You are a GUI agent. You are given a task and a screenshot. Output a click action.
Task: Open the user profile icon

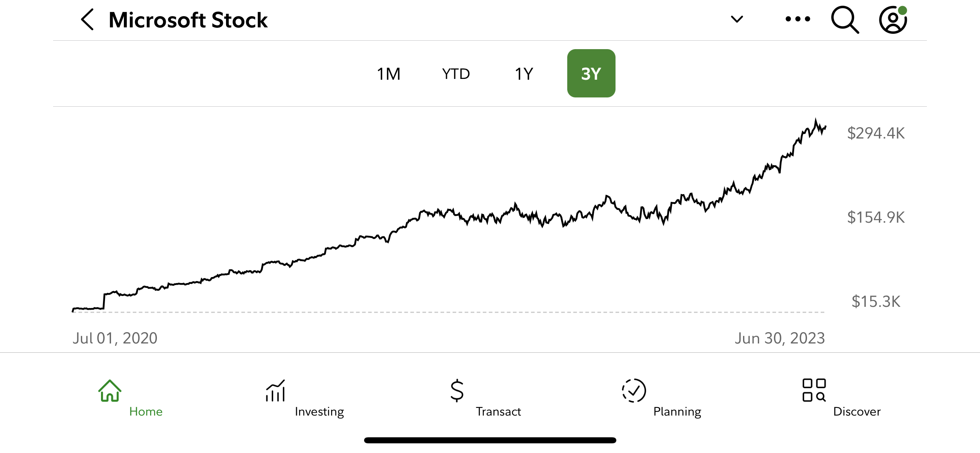[x=893, y=19]
